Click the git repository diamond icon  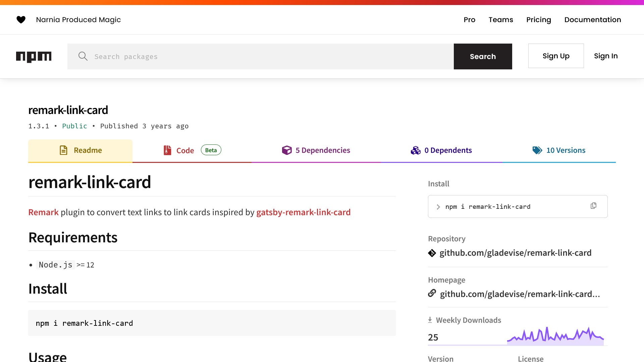tap(432, 253)
